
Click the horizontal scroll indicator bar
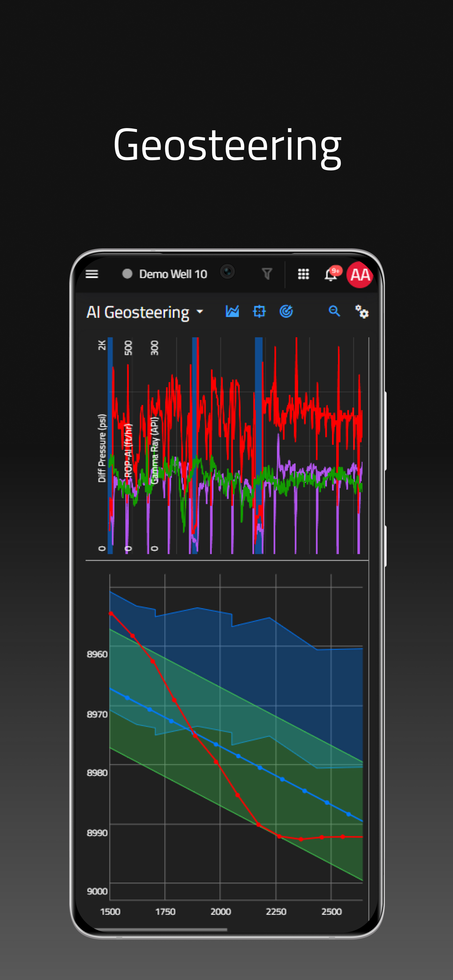(x=160, y=930)
